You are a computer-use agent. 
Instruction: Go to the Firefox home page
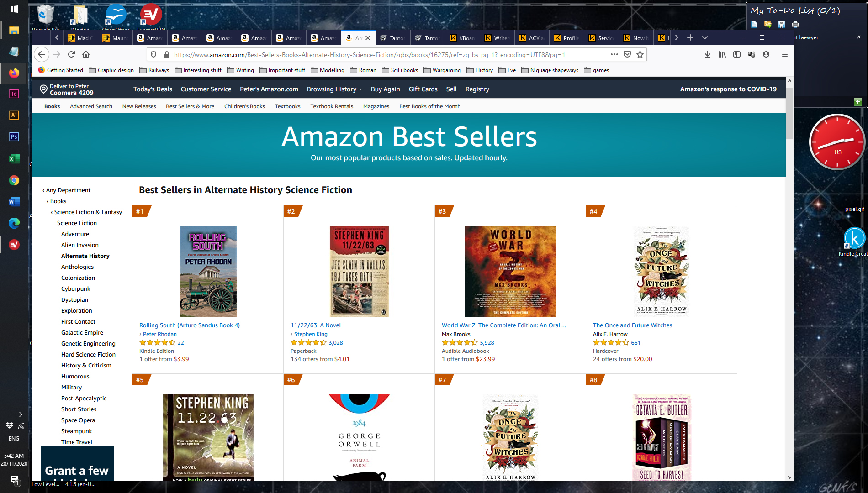[x=86, y=54]
